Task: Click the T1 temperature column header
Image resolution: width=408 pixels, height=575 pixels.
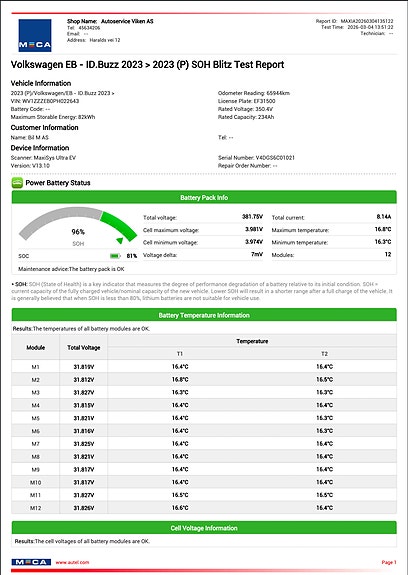Action: (x=180, y=354)
